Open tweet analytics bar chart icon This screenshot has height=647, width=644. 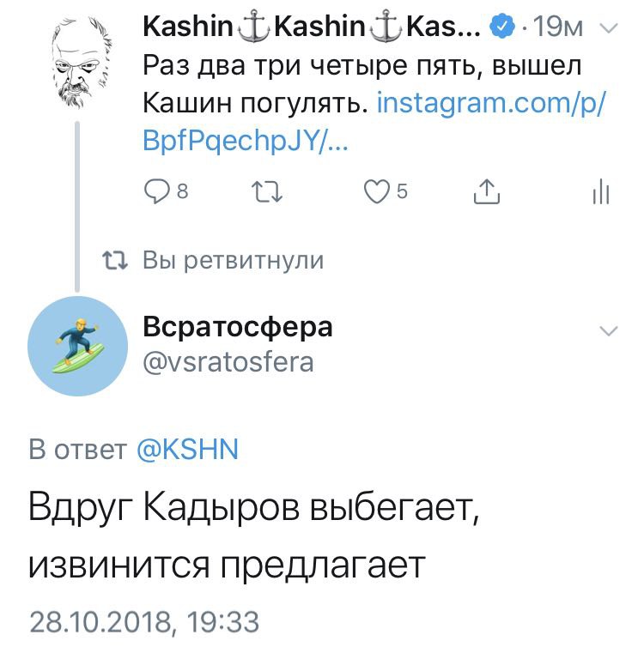click(x=601, y=193)
